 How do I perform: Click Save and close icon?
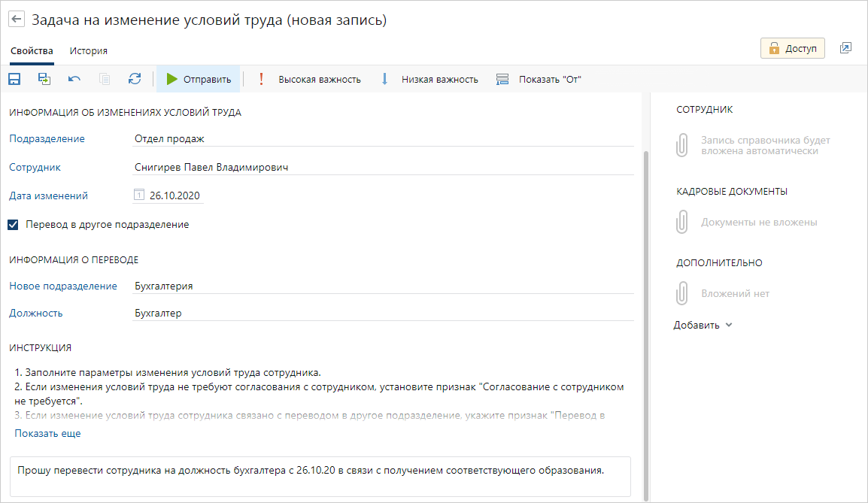tap(44, 79)
